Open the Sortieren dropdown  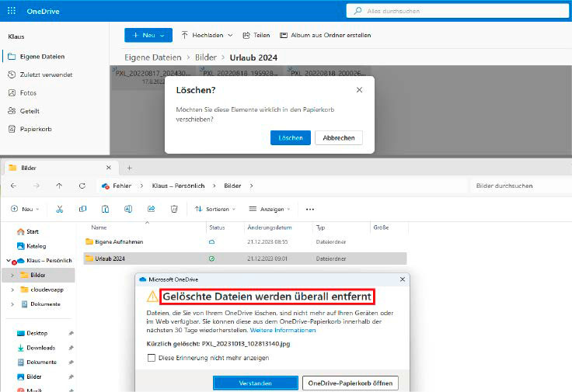pos(215,209)
